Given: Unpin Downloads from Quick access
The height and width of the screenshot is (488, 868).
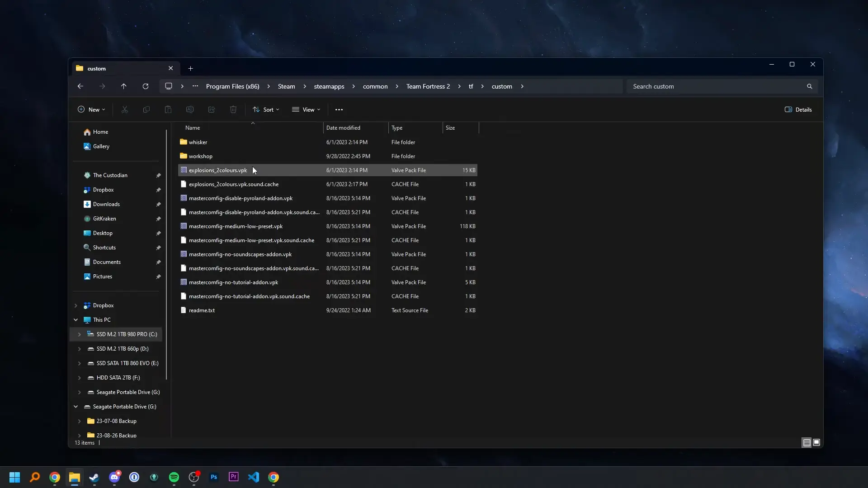Looking at the screenshot, I should pyautogui.click(x=158, y=204).
